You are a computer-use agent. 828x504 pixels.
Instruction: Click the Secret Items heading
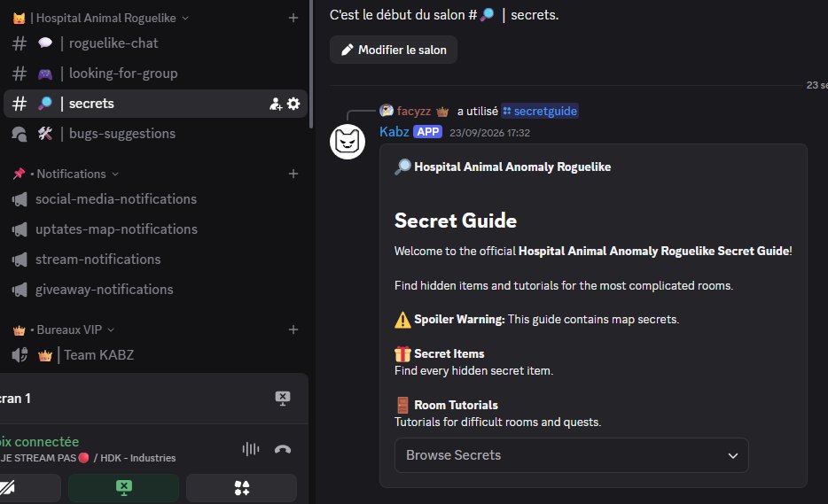click(449, 353)
